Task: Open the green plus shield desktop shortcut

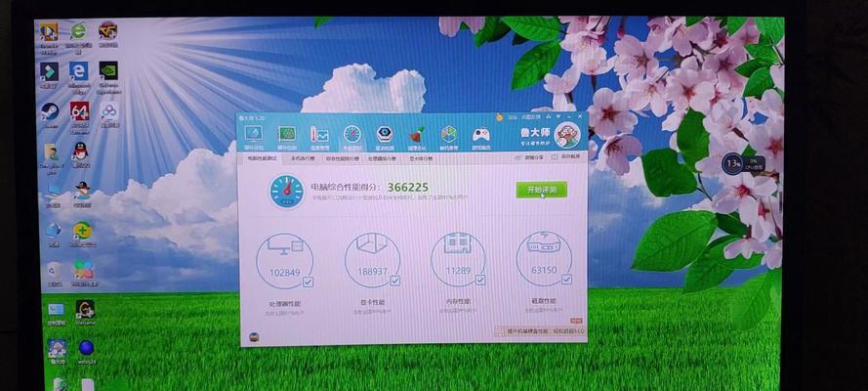Action: click(x=82, y=233)
